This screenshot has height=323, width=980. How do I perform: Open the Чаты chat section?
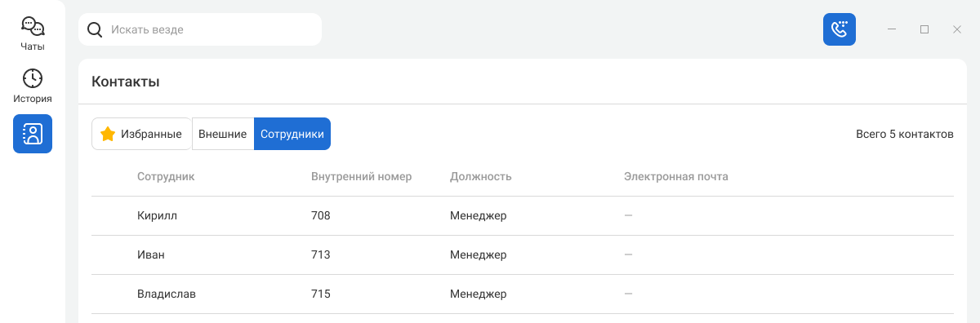[x=33, y=33]
